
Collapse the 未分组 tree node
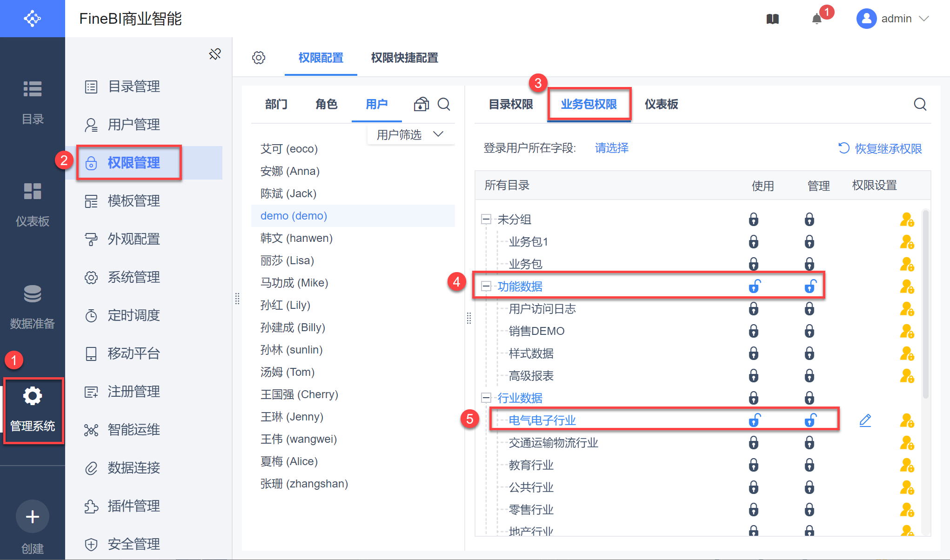click(486, 220)
